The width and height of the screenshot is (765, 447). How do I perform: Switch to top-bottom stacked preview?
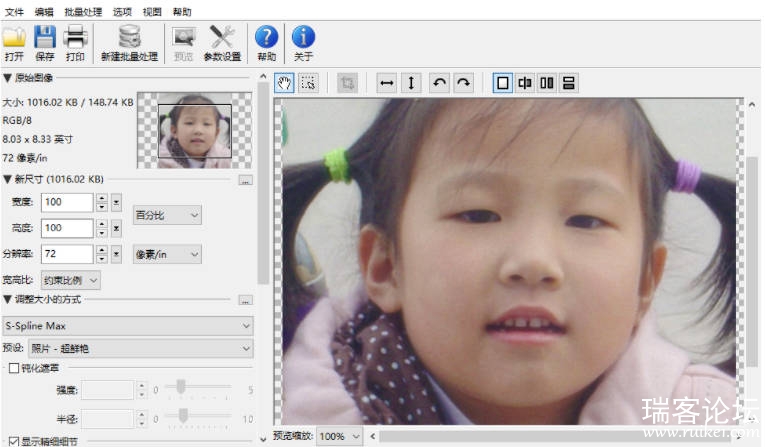coord(569,83)
